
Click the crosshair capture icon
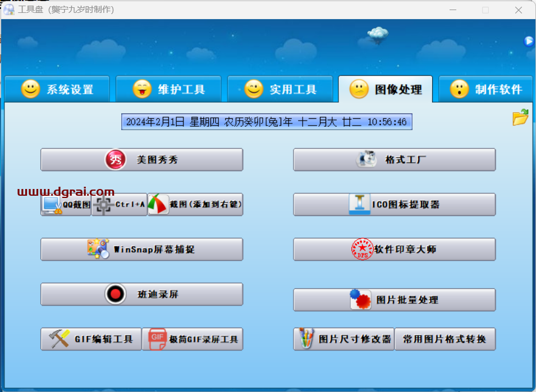pyautogui.click(x=103, y=205)
